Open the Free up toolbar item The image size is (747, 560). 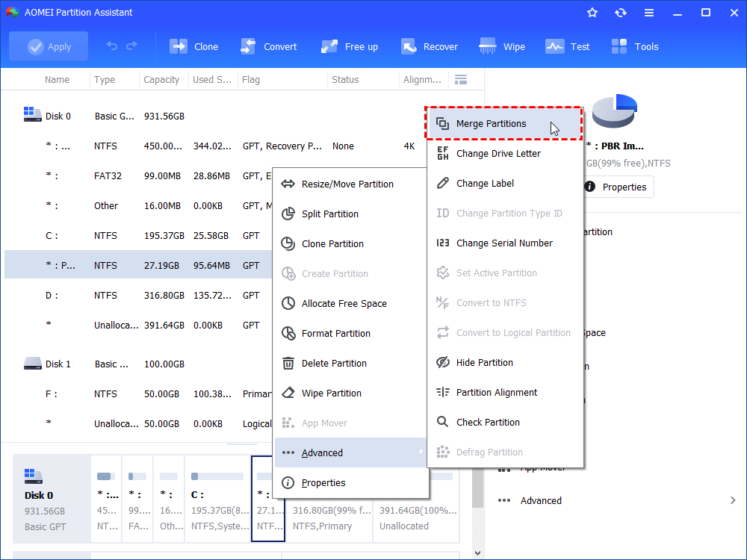tap(350, 46)
